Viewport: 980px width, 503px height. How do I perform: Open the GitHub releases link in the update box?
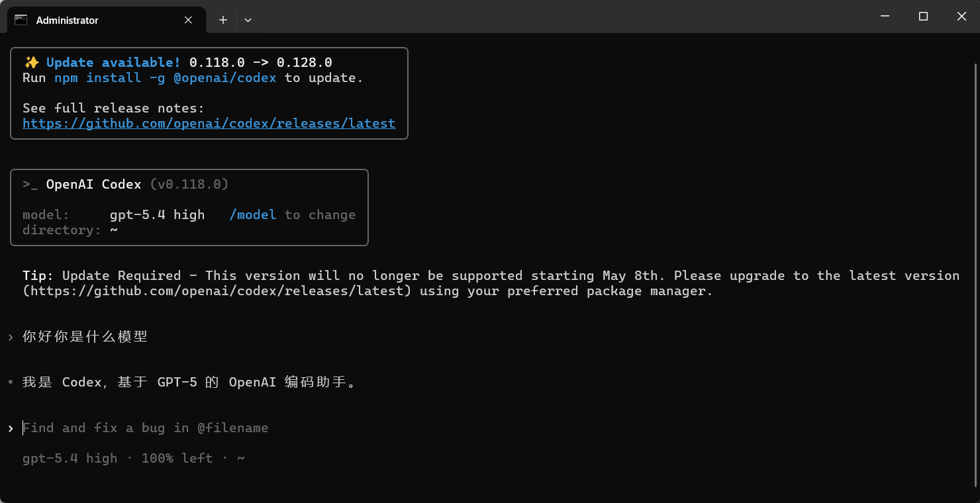pyautogui.click(x=209, y=123)
